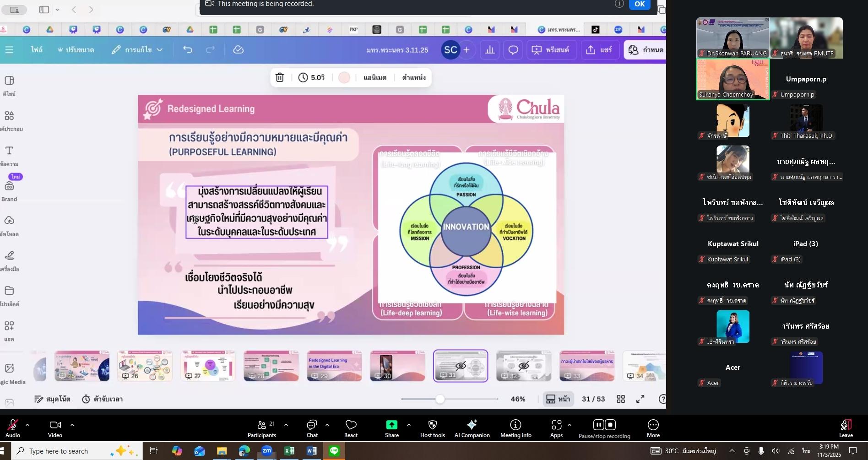Open the Canva analytics chart icon

pyautogui.click(x=490, y=50)
